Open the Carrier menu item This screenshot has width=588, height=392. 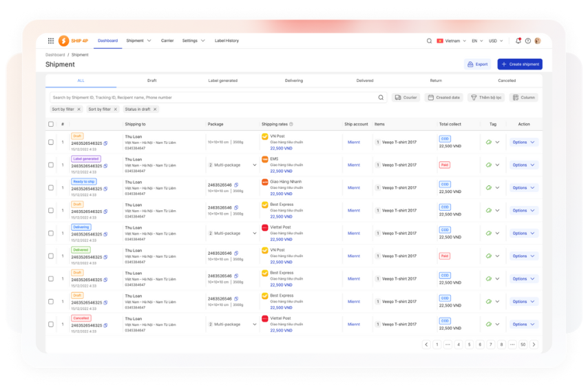(167, 41)
